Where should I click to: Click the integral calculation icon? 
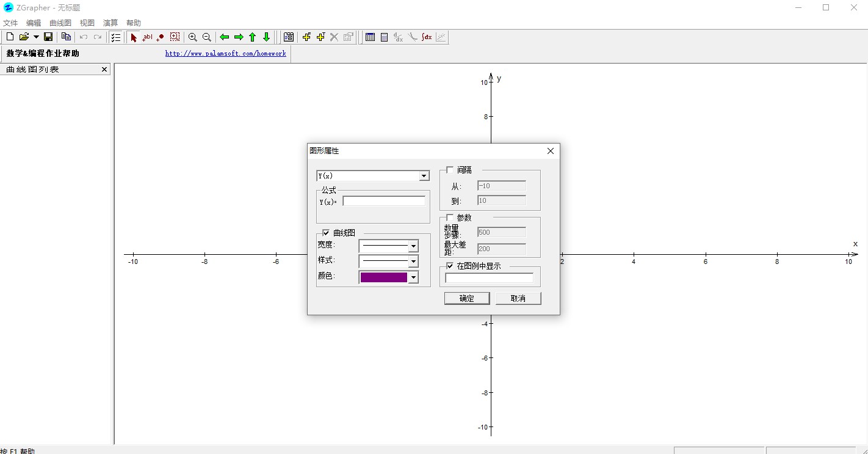pyautogui.click(x=427, y=37)
